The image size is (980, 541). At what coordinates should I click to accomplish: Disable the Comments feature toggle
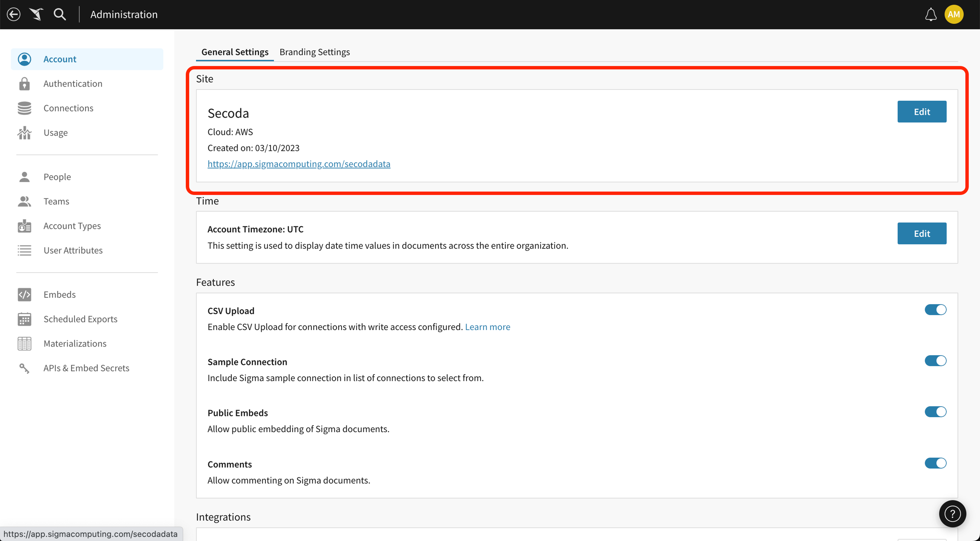[935, 463]
